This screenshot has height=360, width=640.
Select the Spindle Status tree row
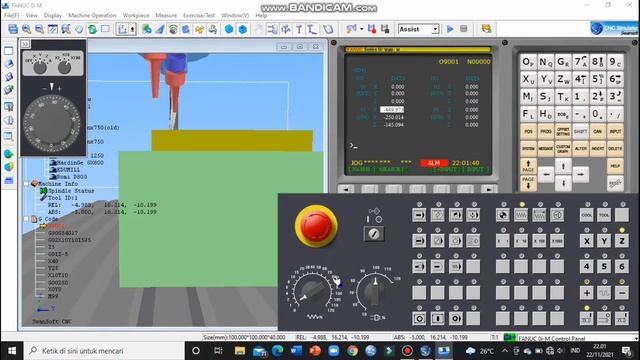point(67,191)
